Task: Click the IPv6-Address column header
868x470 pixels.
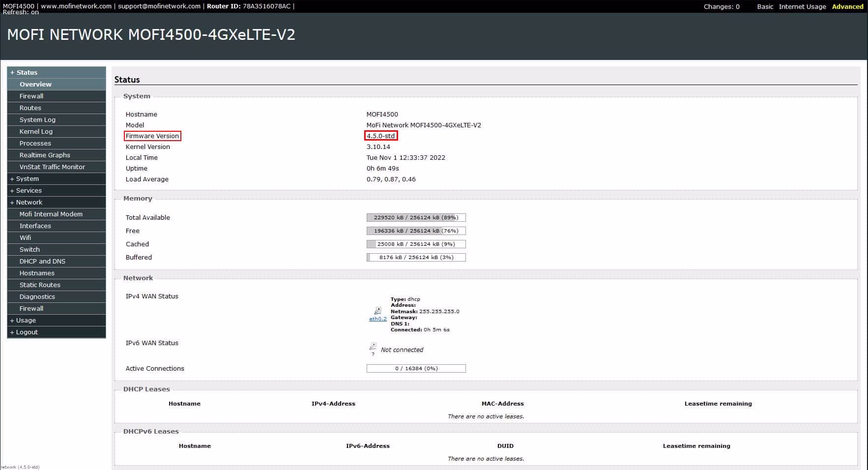Action: pyautogui.click(x=368, y=446)
